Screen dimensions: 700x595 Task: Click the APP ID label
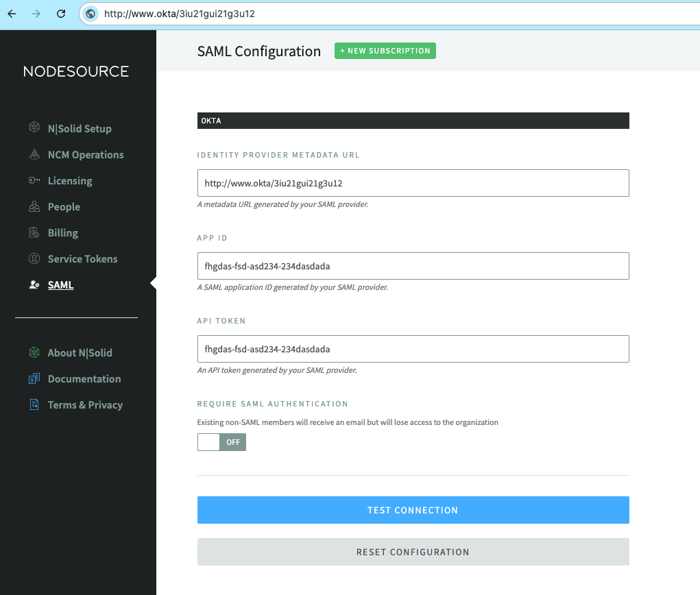(x=212, y=238)
